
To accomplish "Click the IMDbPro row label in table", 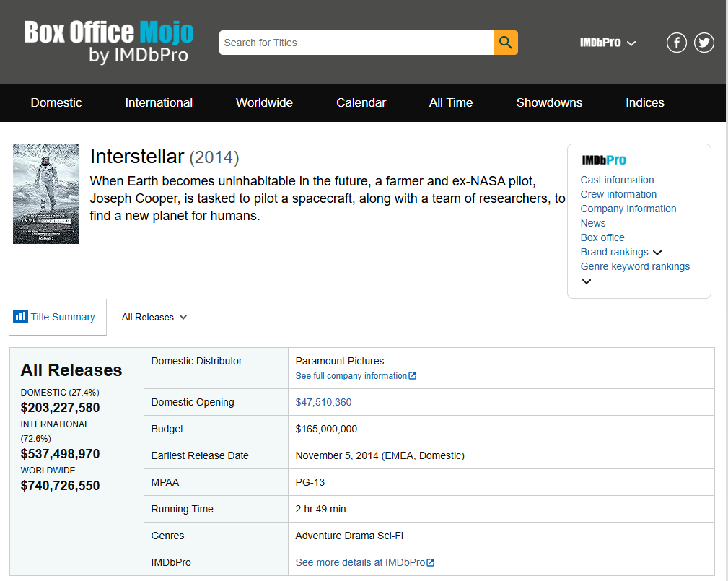I will click(x=171, y=562).
